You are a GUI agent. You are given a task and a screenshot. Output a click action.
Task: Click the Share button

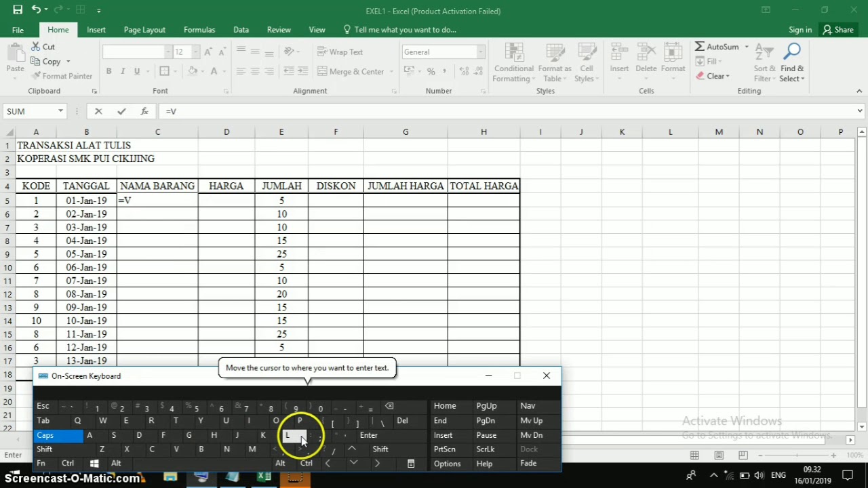click(838, 30)
